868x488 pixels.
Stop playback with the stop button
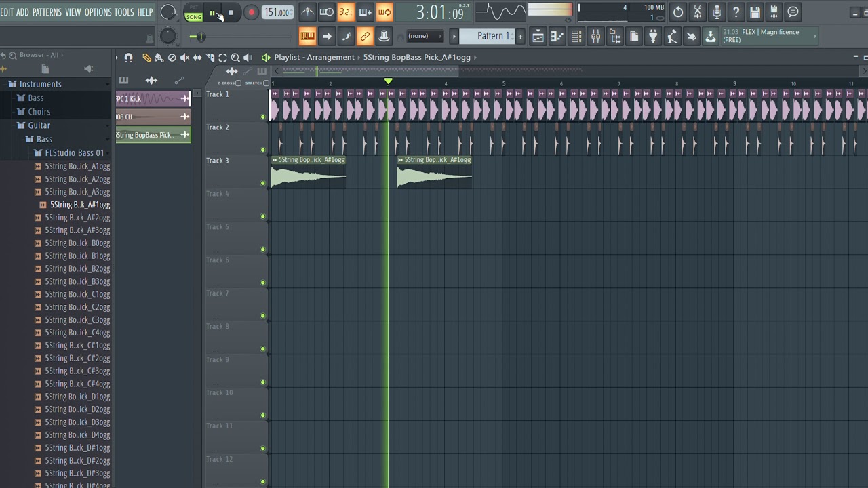231,12
